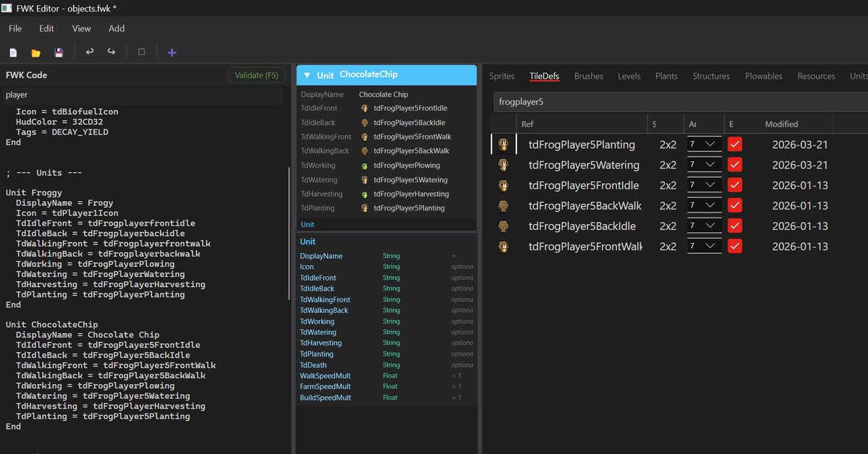Image resolution: width=868 pixels, height=454 pixels.
Task: Redo using the forward arrow toolbar icon
Action: point(111,52)
